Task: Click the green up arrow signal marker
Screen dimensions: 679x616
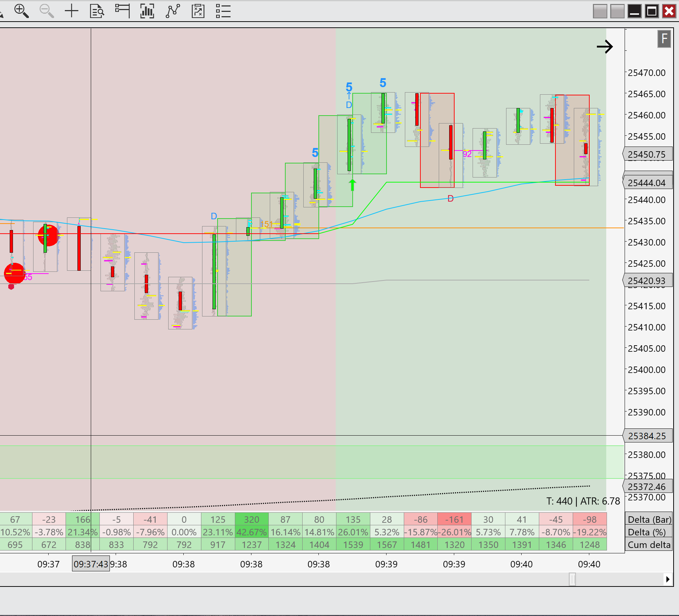Action: tap(352, 185)
